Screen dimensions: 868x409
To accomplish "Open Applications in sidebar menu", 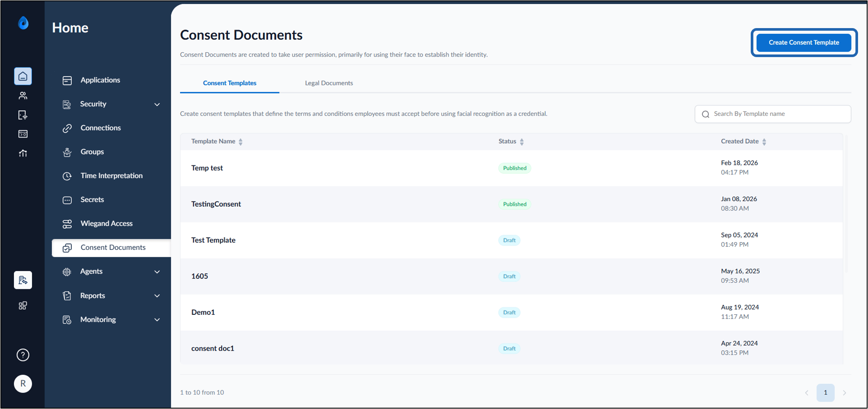I will pyautogui.click(x=100, y=80).
